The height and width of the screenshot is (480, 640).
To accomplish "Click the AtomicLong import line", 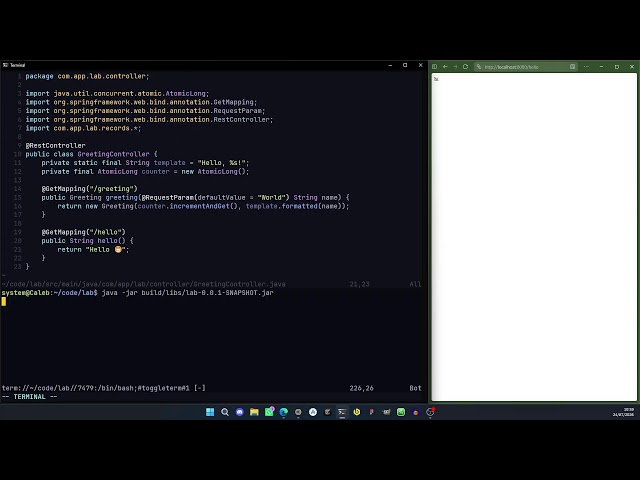I will [x=117, y=93].
